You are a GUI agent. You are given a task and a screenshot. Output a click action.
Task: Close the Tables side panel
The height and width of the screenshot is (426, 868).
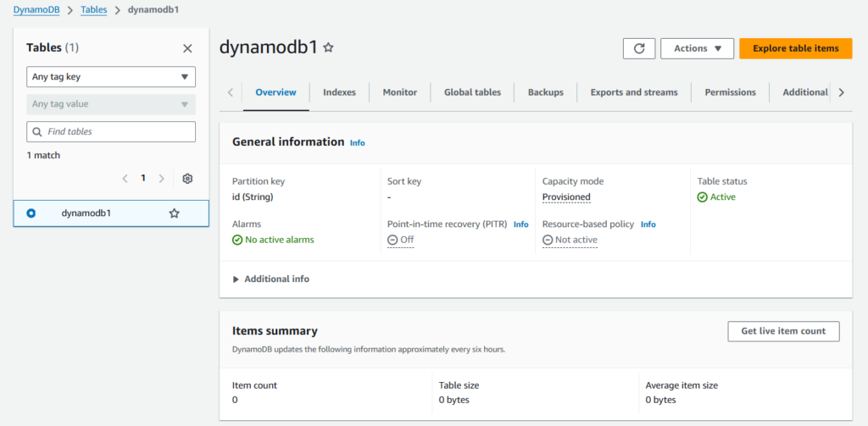(x=187, y=48)
